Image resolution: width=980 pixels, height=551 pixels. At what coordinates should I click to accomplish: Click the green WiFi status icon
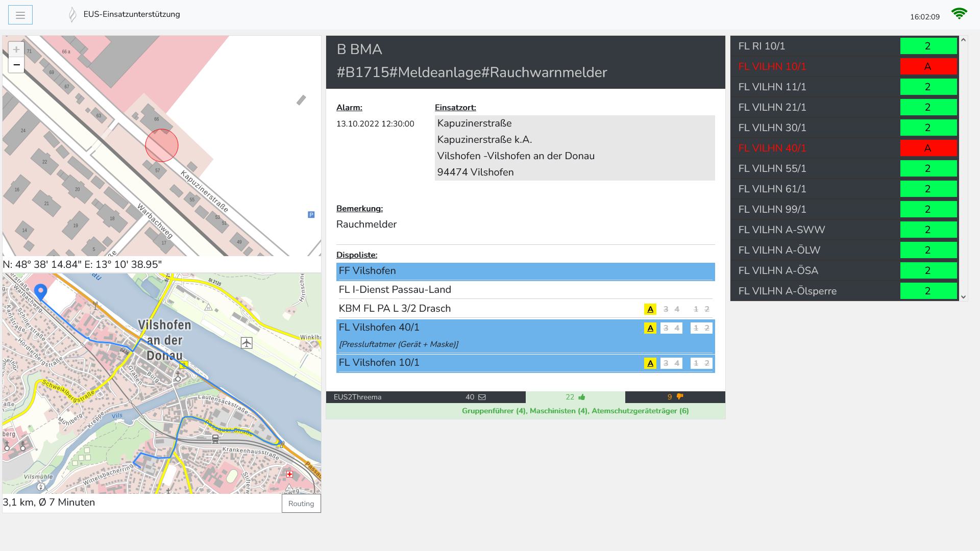[959, 14]
